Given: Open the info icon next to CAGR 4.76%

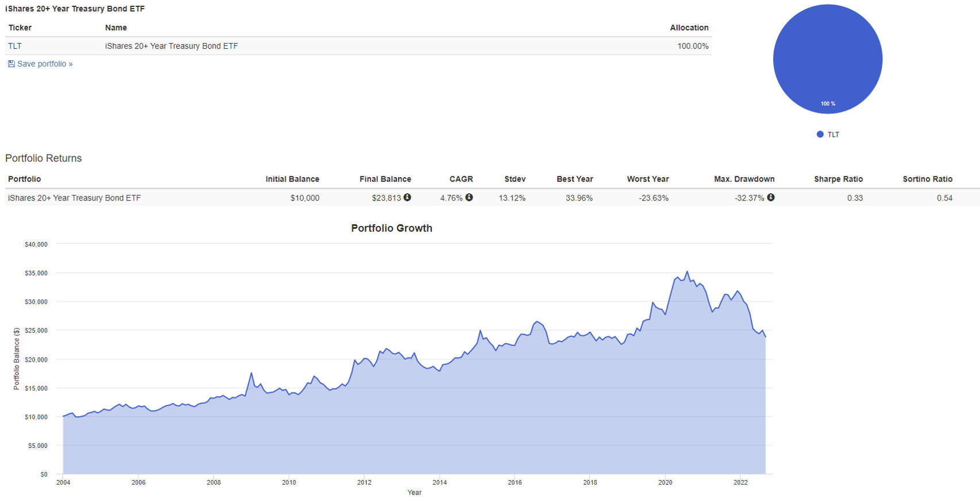Looking at the screenshot, I should pyautogui.click(x=469, y=197).
